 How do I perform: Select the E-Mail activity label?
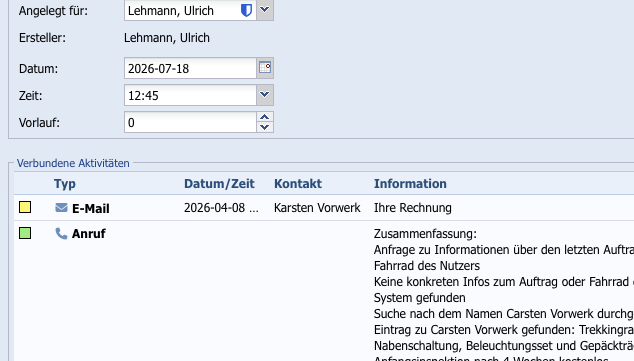[91, 209]
